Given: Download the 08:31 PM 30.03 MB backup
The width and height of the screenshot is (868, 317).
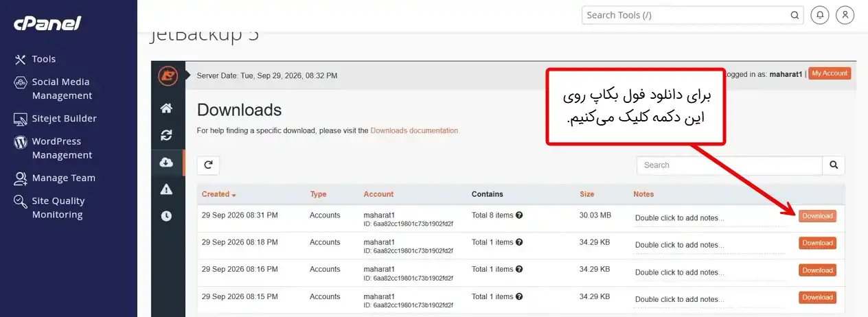Looking at the screenshot, I should coord(817,215).
